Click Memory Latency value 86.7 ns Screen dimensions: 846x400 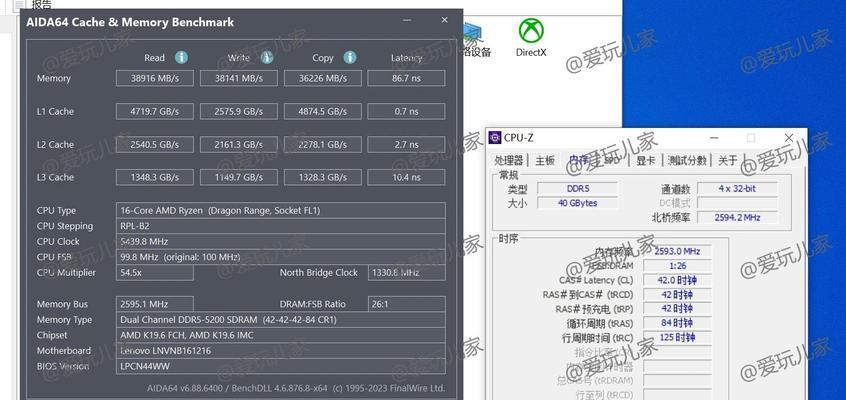tap(406, 78)
